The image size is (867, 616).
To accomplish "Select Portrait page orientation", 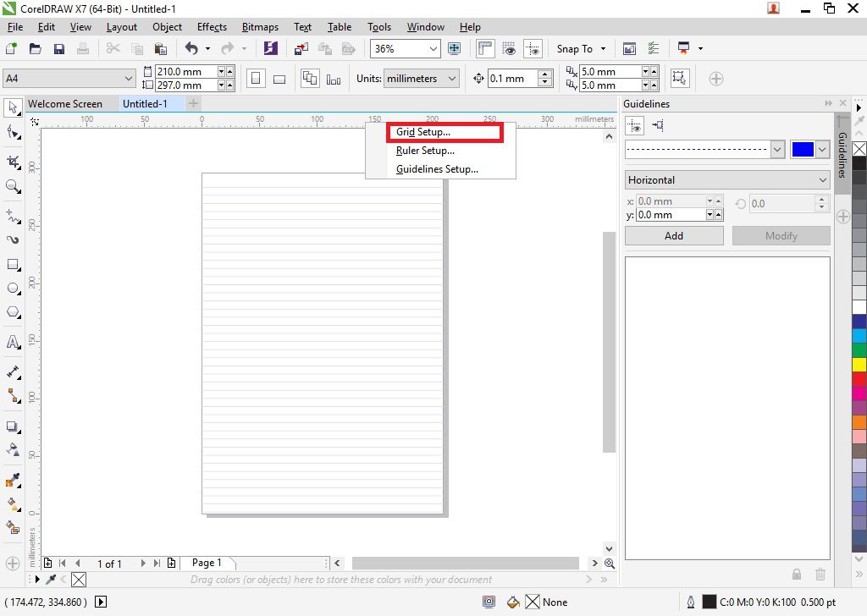I will [256, 79].
